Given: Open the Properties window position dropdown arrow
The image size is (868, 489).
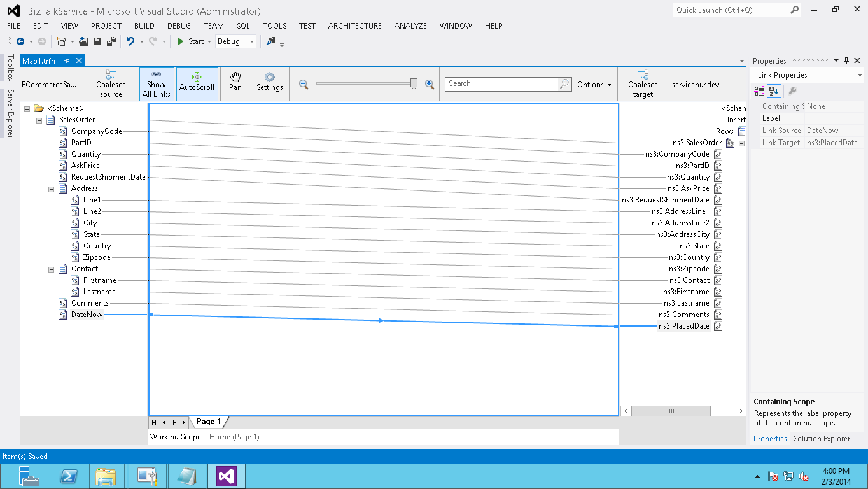Looking at the screenshot, I should 836,61.
